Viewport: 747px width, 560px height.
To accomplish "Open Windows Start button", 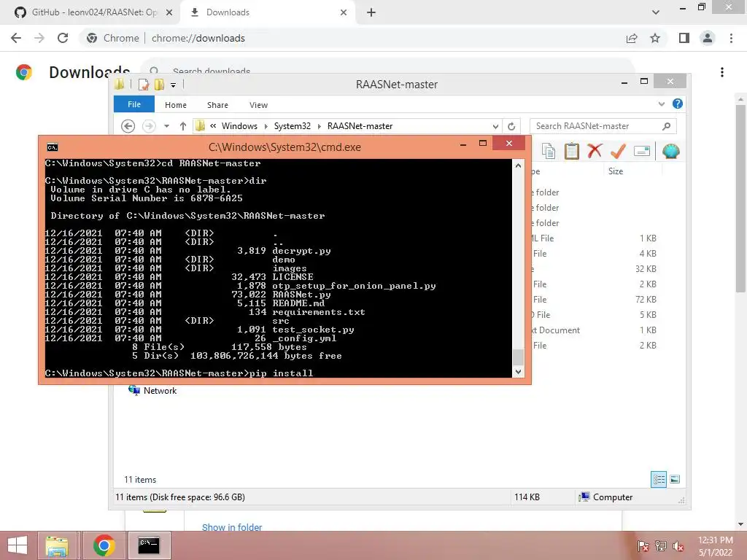I will (18, 545).
